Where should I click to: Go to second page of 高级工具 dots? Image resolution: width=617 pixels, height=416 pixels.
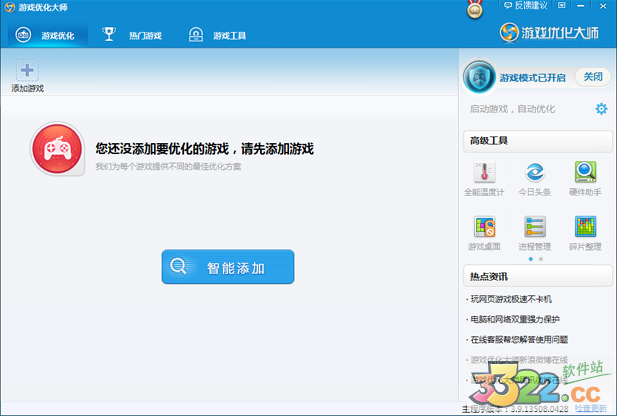pos(541,259)
